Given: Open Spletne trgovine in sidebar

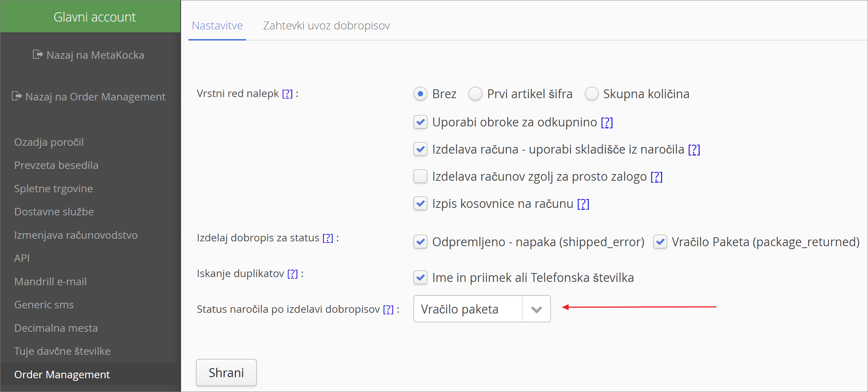Looking at the screenshot, I should (x=54, y=189).
